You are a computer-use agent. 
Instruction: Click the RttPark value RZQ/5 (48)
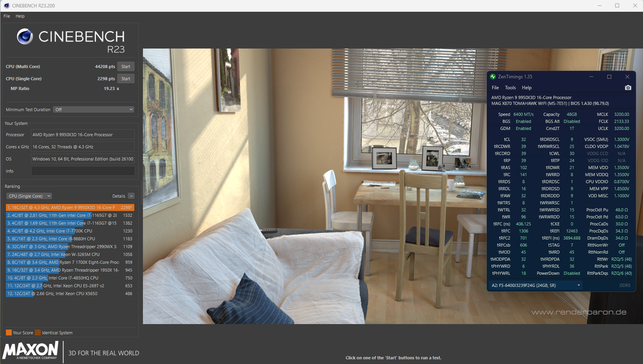(x=621, y=266)
